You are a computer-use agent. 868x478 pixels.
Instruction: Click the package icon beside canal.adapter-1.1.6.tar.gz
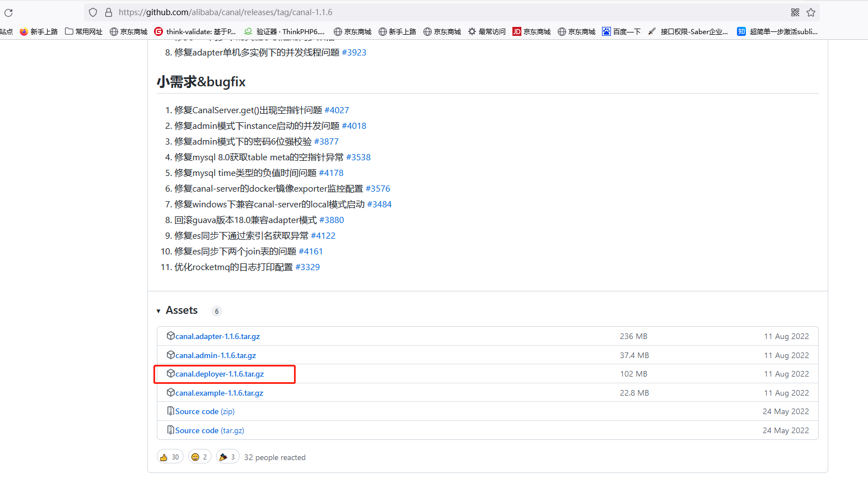coord(171,336)
